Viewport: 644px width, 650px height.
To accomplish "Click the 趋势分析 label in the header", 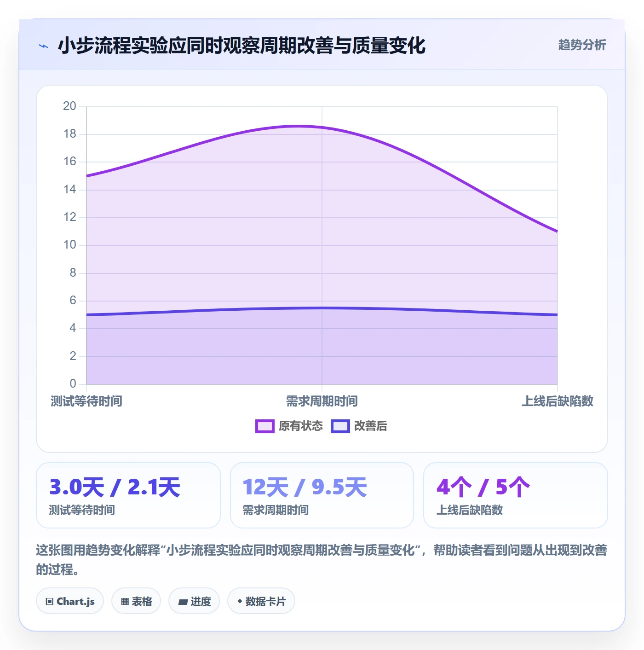I will pos(582,45).
